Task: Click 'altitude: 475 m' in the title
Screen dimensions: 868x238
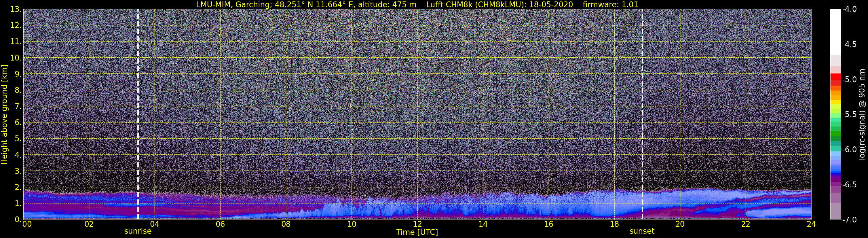Action: [x=387, y=4]
